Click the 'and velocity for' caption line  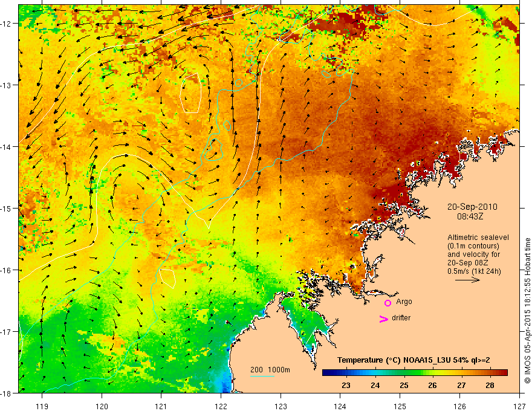tap(473, 254)
